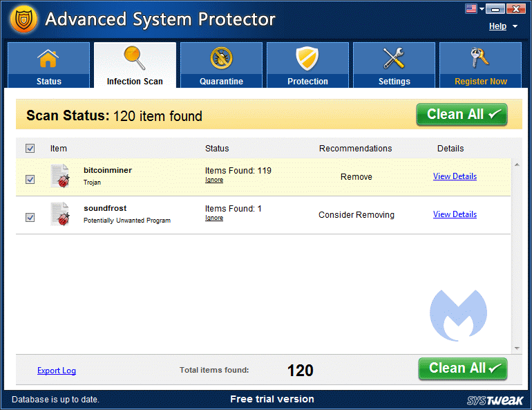Image resolution: width=532 pixels, height=410 pixels.
Task: Click the 'Details' column header
Action: click(450, 149)
